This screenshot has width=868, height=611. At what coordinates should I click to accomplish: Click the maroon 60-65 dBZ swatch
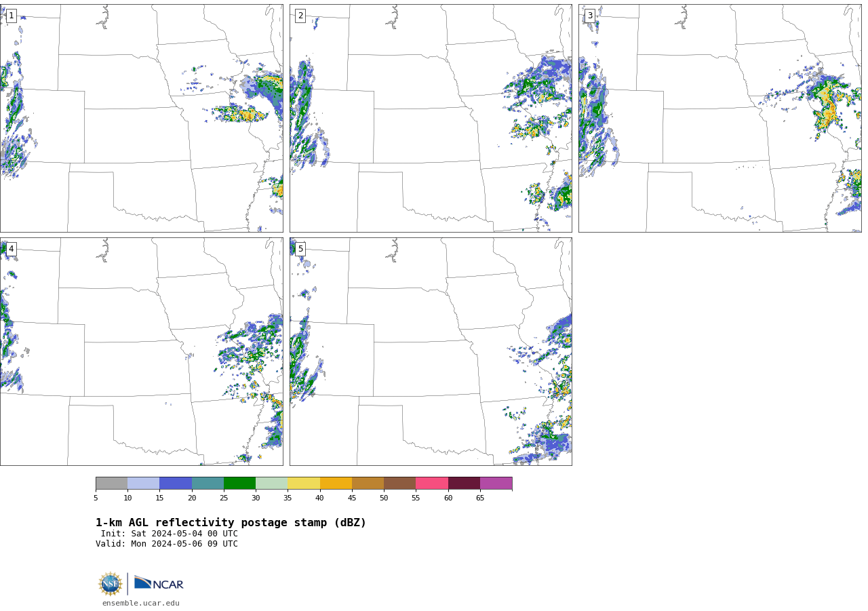(x=464, y=484)
